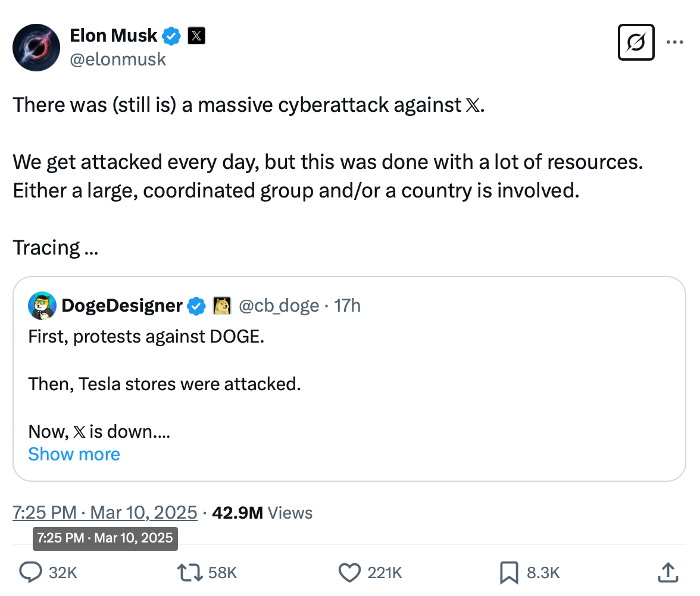Viewport: 700px width, 596px height.
Task: Click the 7:25 PM Mar 10, 2025 timestamp
Action: click(x=105, y=512)
